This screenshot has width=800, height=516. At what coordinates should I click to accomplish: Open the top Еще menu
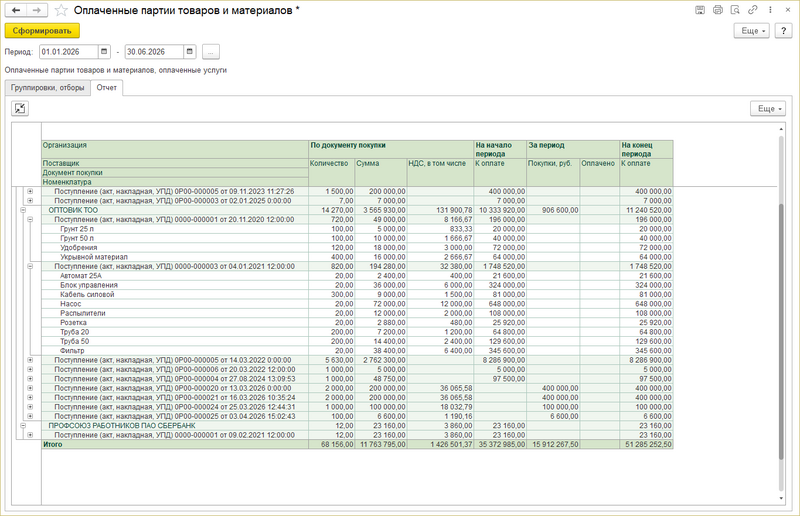[x=752, y=31]
